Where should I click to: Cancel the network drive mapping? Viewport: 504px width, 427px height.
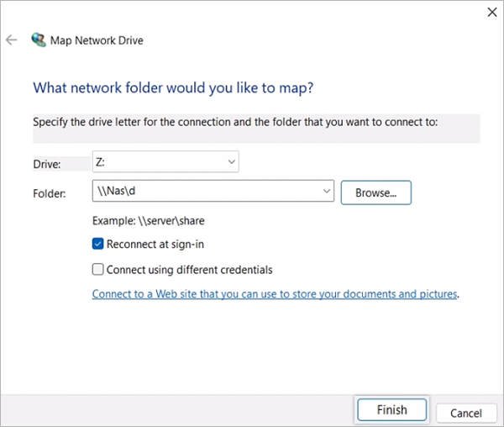coord(466,413)
